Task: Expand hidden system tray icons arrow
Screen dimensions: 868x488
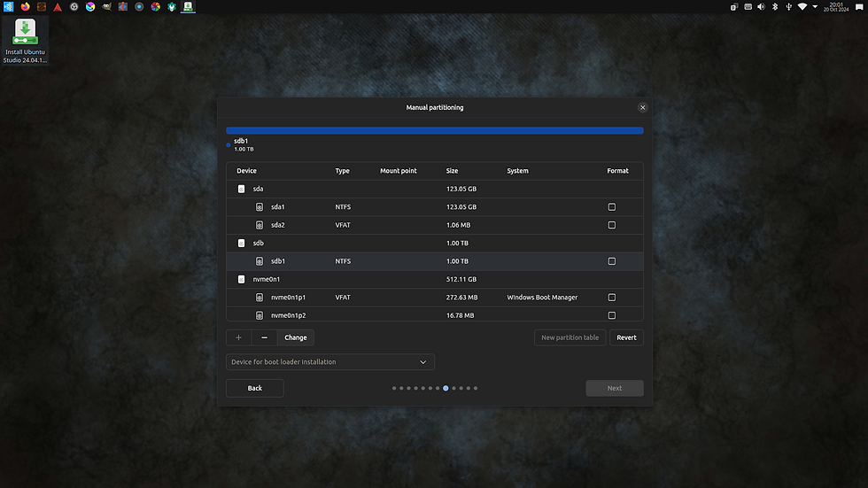Action: 815,6
